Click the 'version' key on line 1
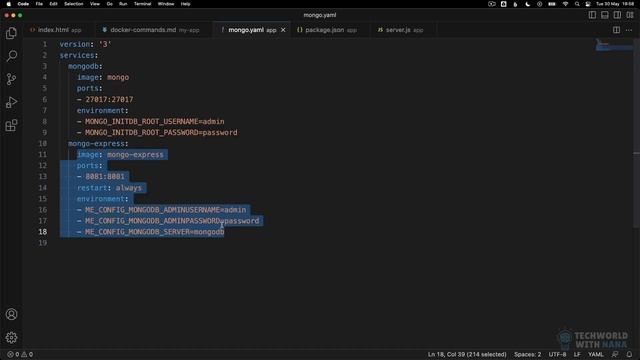This screenshot has height=360, width=640. [x=75, y=44]
